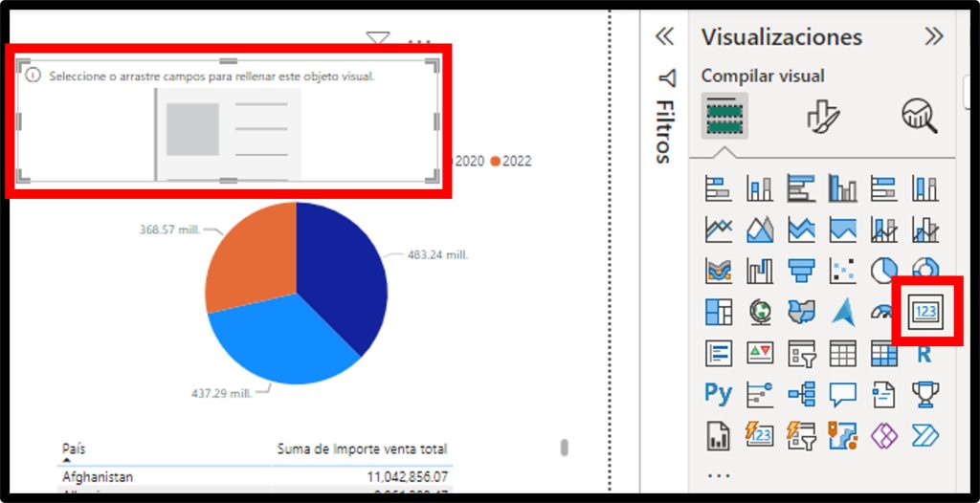Screen dimensions: 980x503
Task: Choose the gauge visualization icon
Action: click(883, 312)
